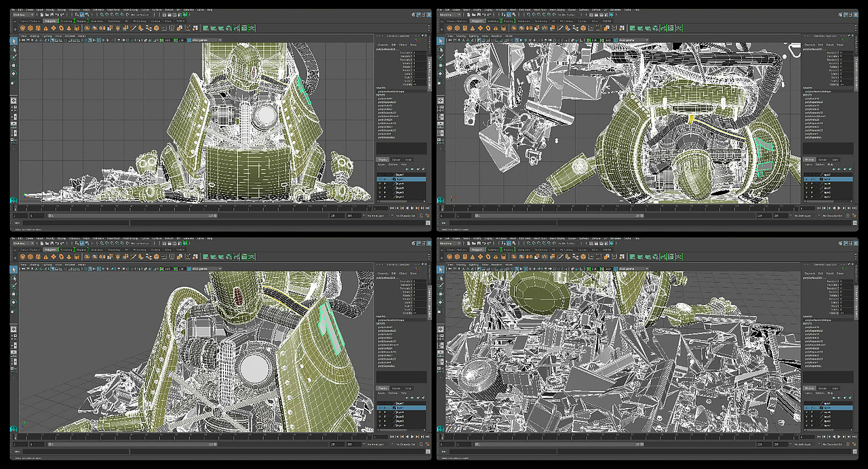Create polygon cube from top-left window shelf
Screen dimensions: 868x469
pyautogui.click(x=30, y=28)
